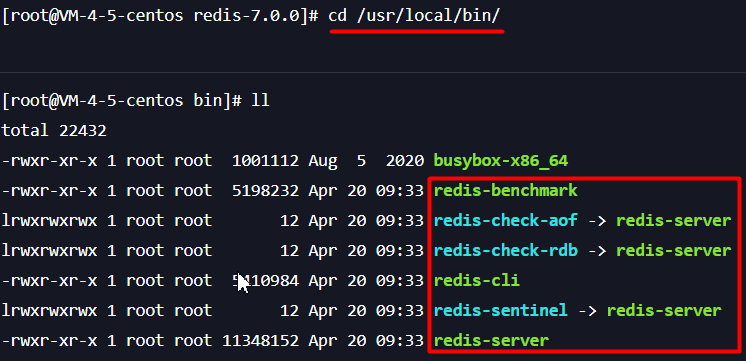Click the file size 1001112
Screen dimensions: 746x361
coord(265,161)
